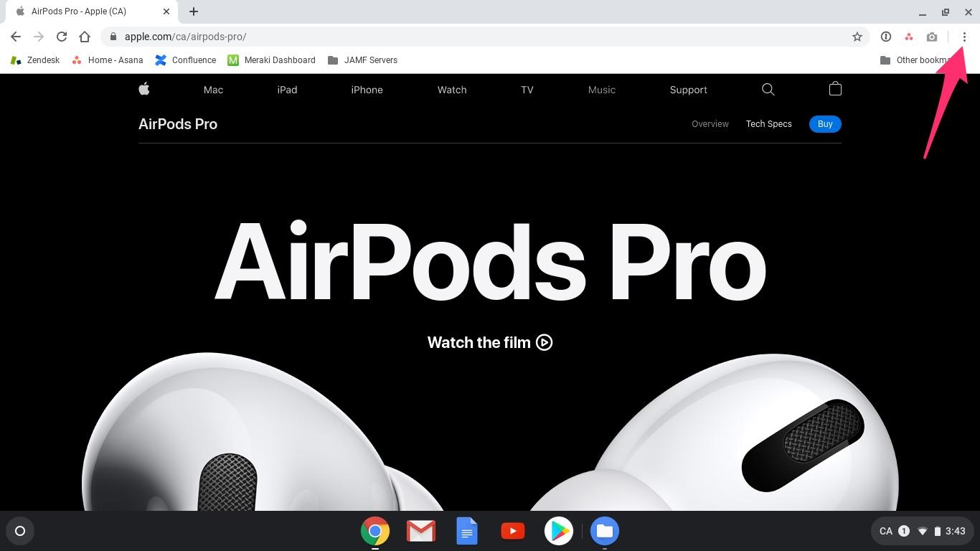The image size is (980, 551).
Task: Open a new tab with plus button
Action: click(x=194, y=11)
